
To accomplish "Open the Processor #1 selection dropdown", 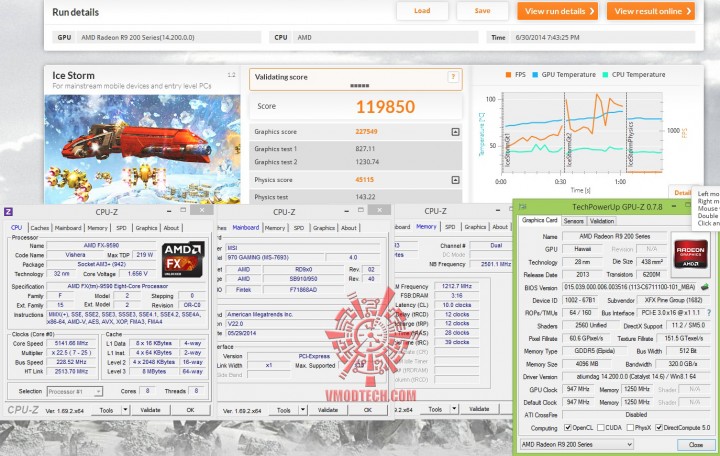I will click(75, 391).
